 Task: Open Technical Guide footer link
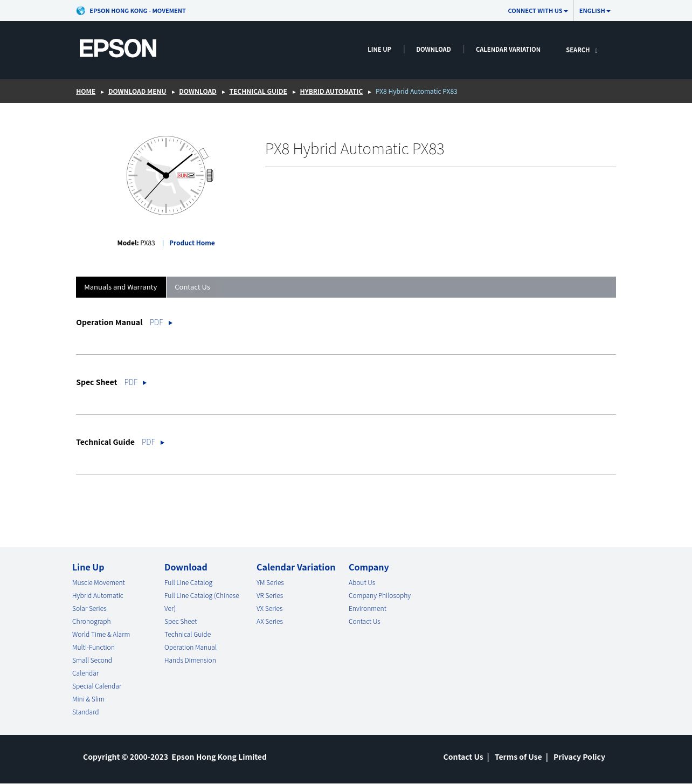coord(188,635)
